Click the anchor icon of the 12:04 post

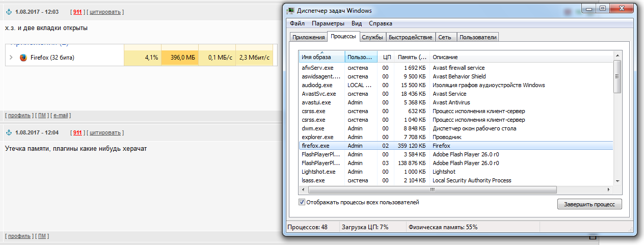[x=8, y=132]
